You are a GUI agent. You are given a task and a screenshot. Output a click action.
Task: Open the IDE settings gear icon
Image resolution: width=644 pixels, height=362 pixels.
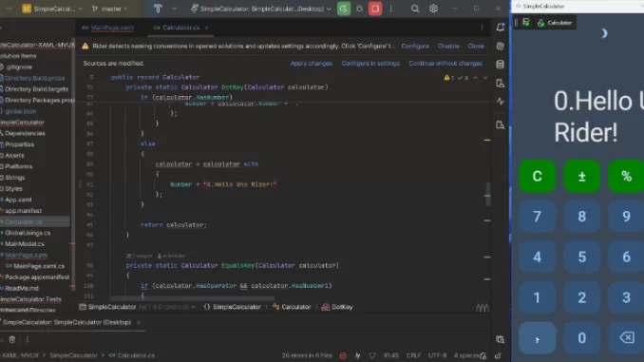point(433,9)
